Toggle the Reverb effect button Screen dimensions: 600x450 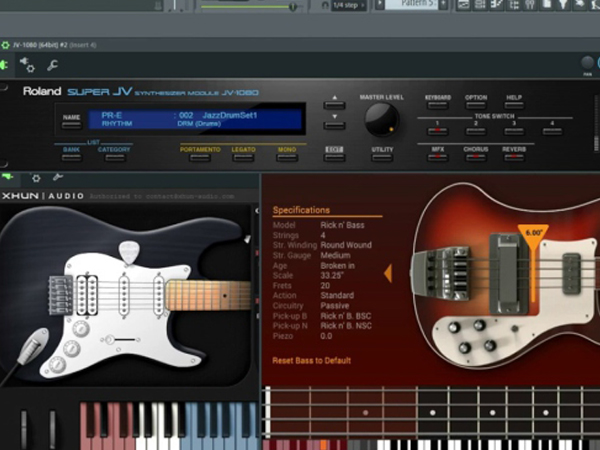point(514,157)
